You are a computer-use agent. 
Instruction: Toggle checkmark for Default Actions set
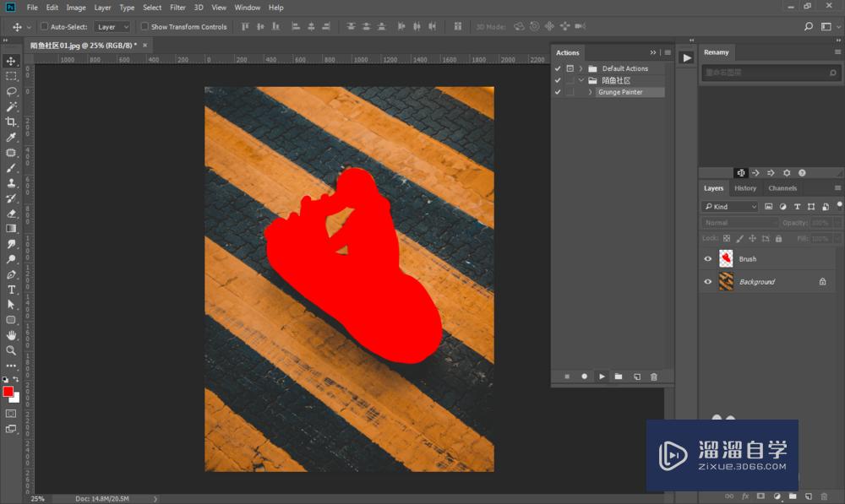[x=558, y=68]
